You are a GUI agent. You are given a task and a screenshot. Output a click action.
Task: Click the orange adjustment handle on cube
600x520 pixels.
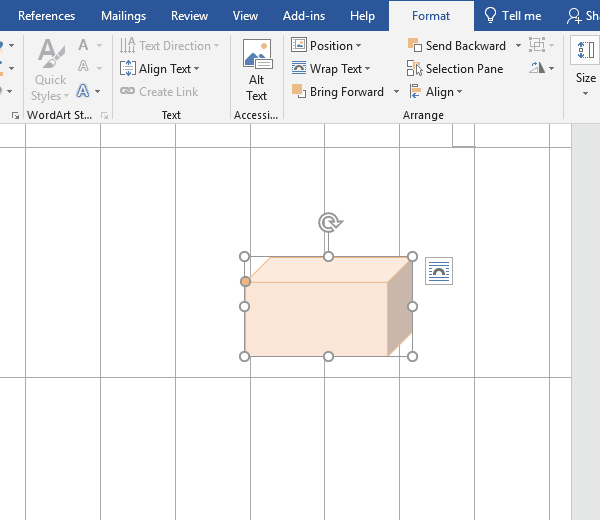coord(245,282)
